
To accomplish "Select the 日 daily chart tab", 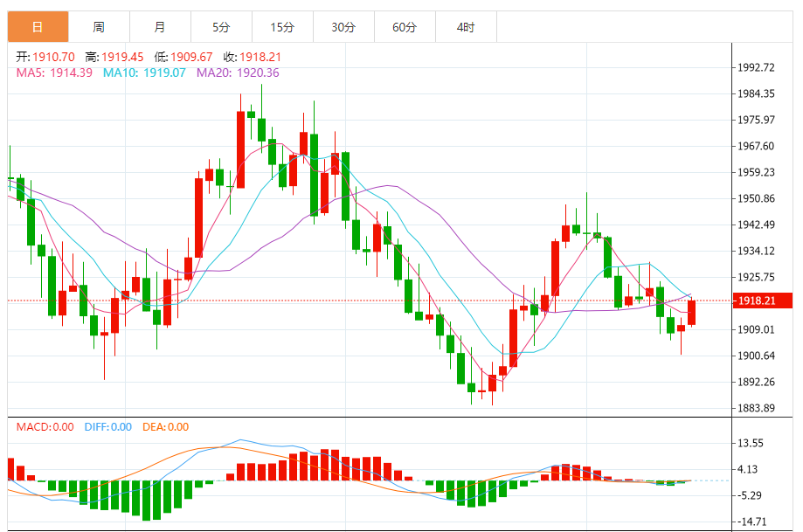I will [38, 26].
